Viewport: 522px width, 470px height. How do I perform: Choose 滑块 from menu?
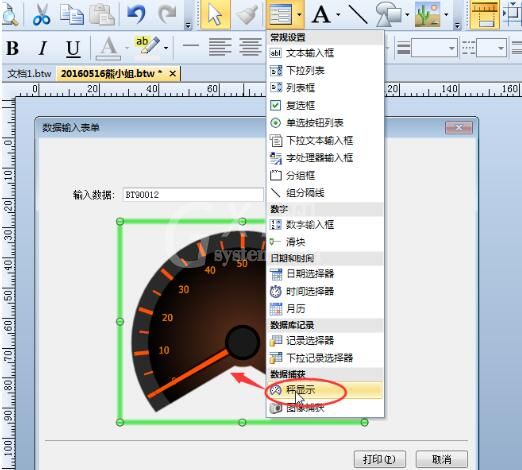click(325, 242)
